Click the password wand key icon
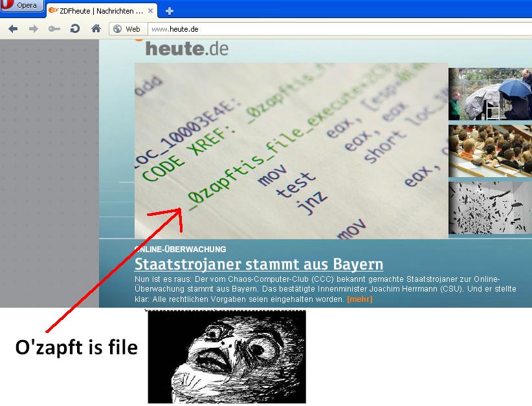 coord(54,28)
